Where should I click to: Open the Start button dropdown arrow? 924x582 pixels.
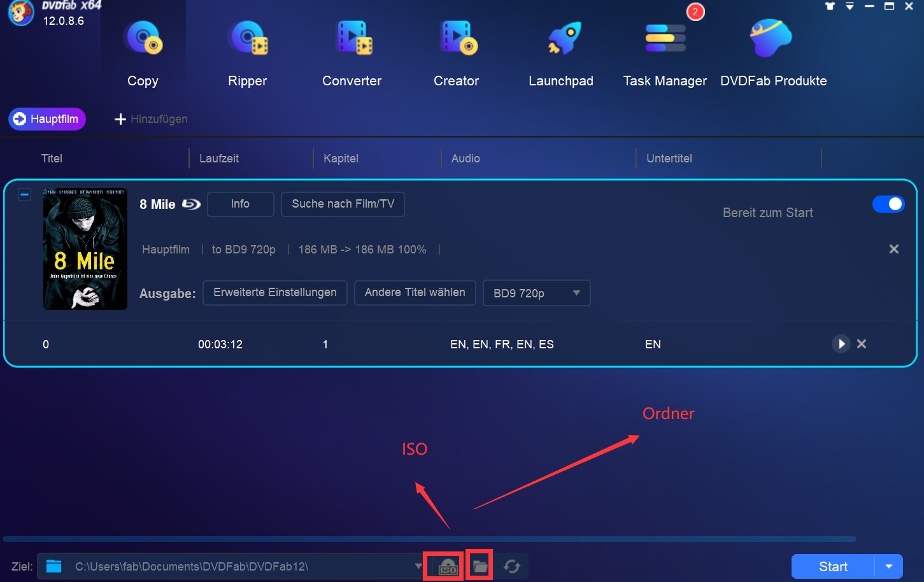pyautogui.click(x=889, y=567)
